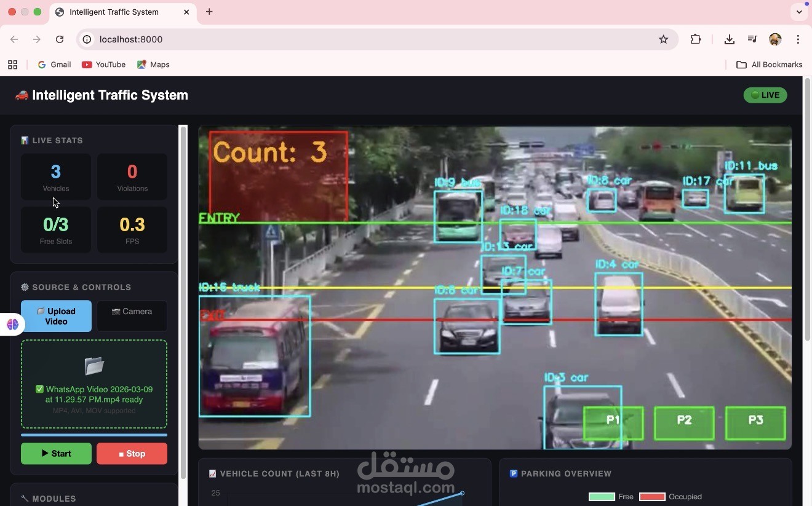
Task: Open the Extensions puzzle icon
Action: 696,39
